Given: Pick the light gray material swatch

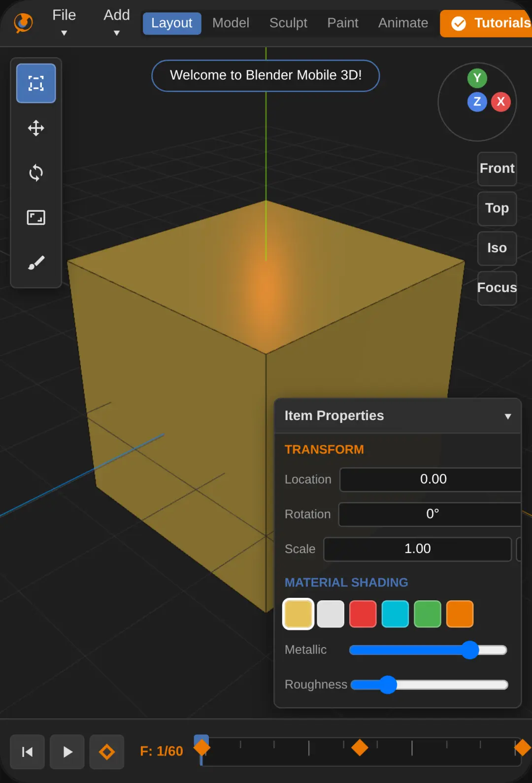Looking at the screenshot, I should [x=331, y=614].
